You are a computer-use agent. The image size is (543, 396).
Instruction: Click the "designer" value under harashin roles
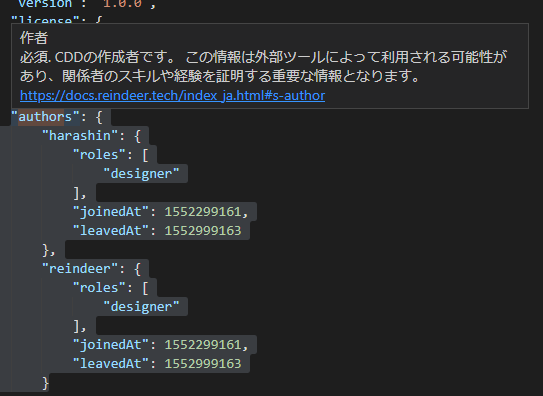pos(142,174)
